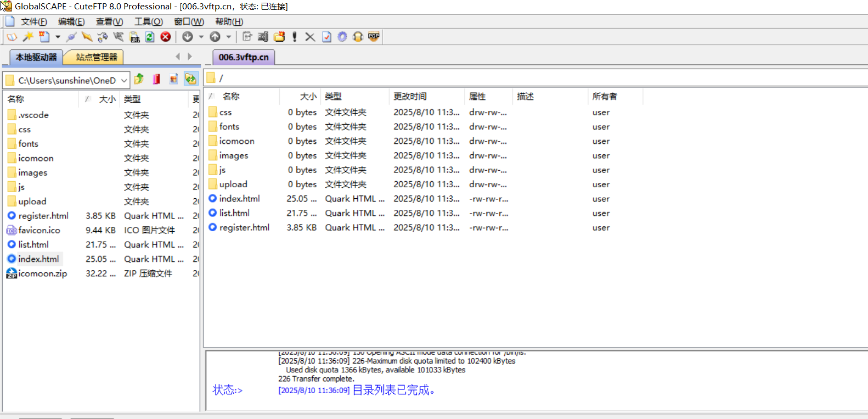Viewport: 868px width, 419px height.
Task: Click the Download arrow icon
Action: (188, 37)
